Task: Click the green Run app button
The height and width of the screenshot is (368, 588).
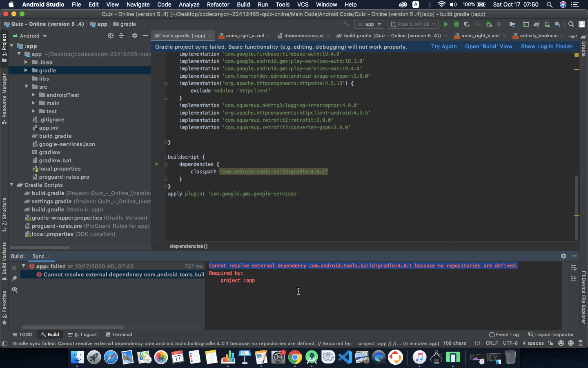Action: (x=446, y=24)
